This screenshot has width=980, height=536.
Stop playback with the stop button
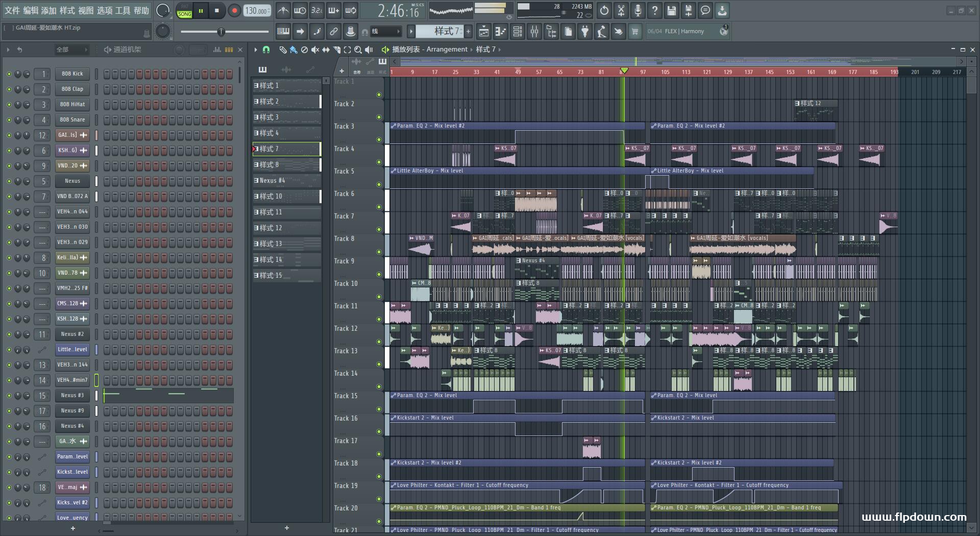217,11
